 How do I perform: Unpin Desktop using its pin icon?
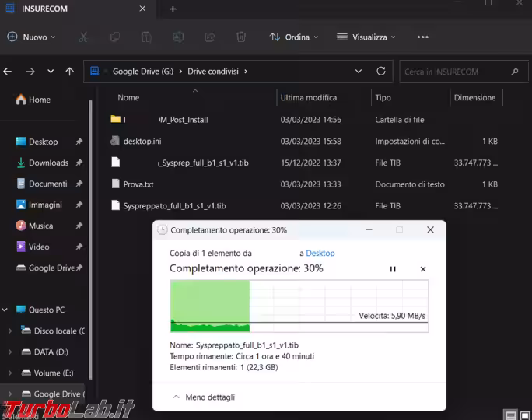[x=79, y=142]
